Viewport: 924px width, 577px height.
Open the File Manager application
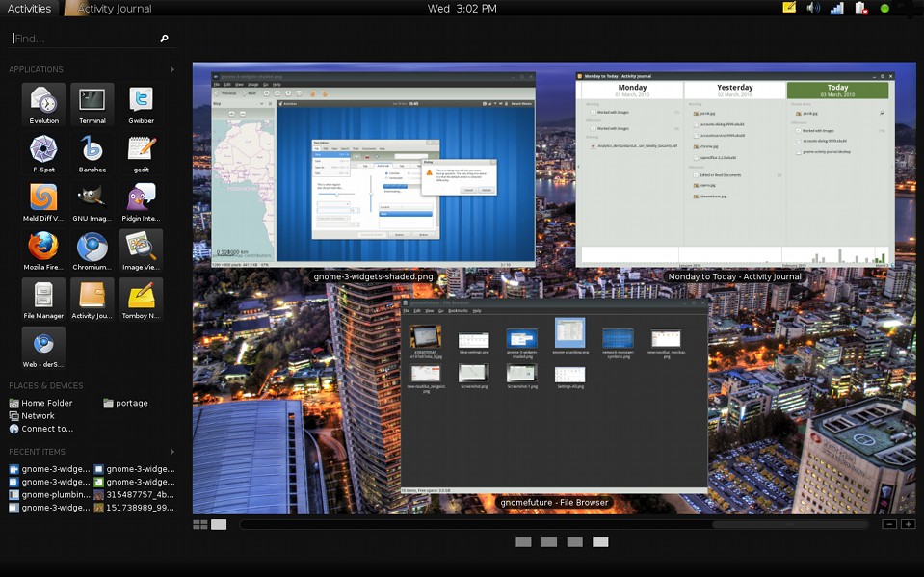pyautogui.click(x=43, y=300)
